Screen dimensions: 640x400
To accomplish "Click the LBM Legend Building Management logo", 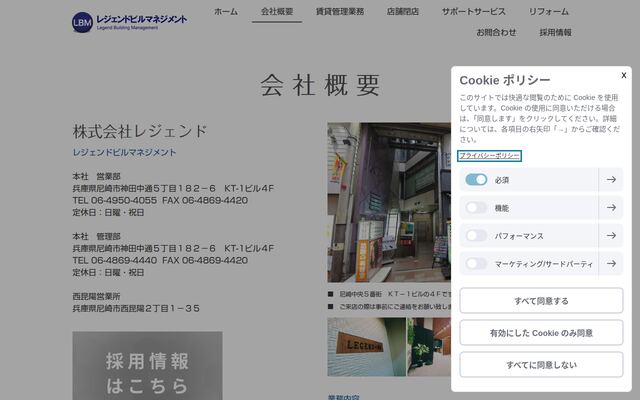I will (x=129, y=22).
